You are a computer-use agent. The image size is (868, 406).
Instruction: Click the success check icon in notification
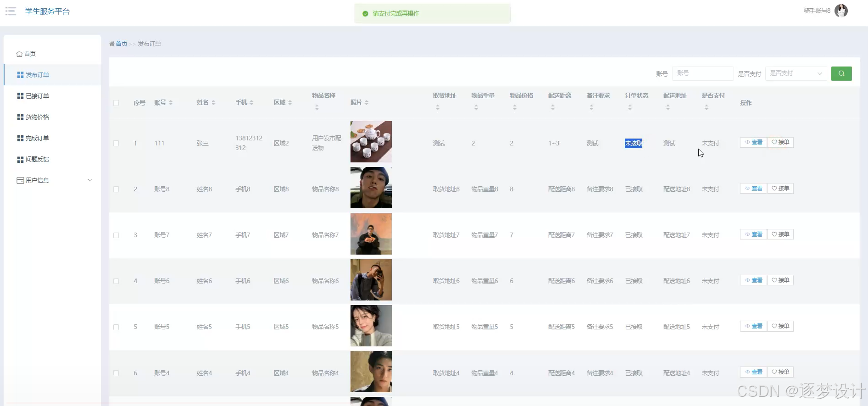coord(365,14)
